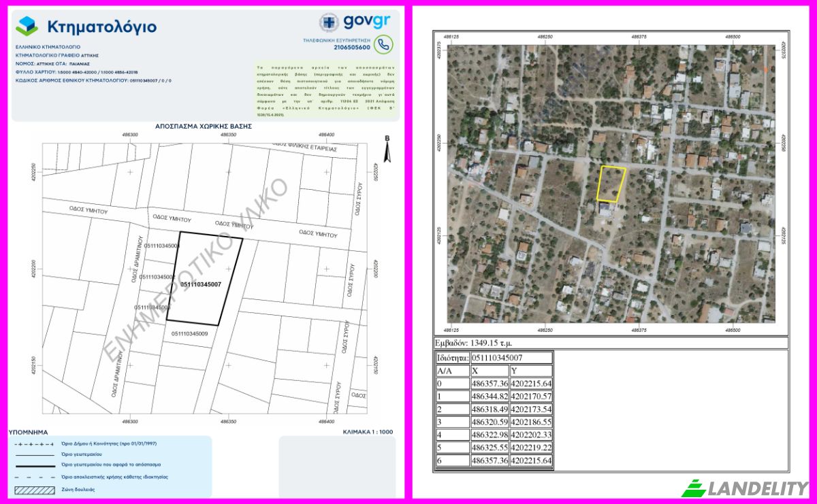Click the ΑΠΟΣΠΑΣΜΑ ΧΩΡΙΚΗΣ ΒΑΣΗΣ heading
Image resolution: width=817 pixels, height=504 pixels.
point(204,127)
